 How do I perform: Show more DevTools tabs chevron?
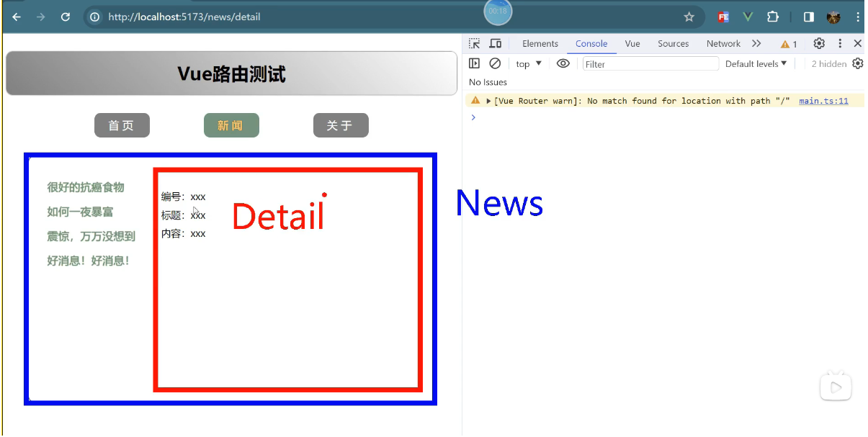[756, 44]
